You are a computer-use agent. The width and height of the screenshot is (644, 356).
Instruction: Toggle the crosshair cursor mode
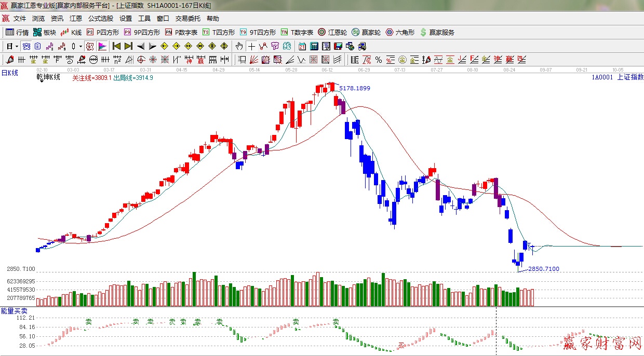[251, 46]
